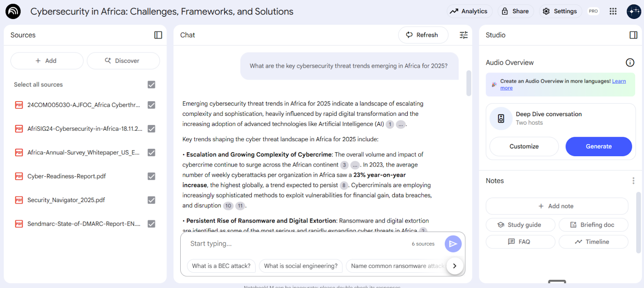Image resolution: width=644 pixels, height=288 pixels.
Task: Create a Briefing doc
Action: click(x=593, y=225)
